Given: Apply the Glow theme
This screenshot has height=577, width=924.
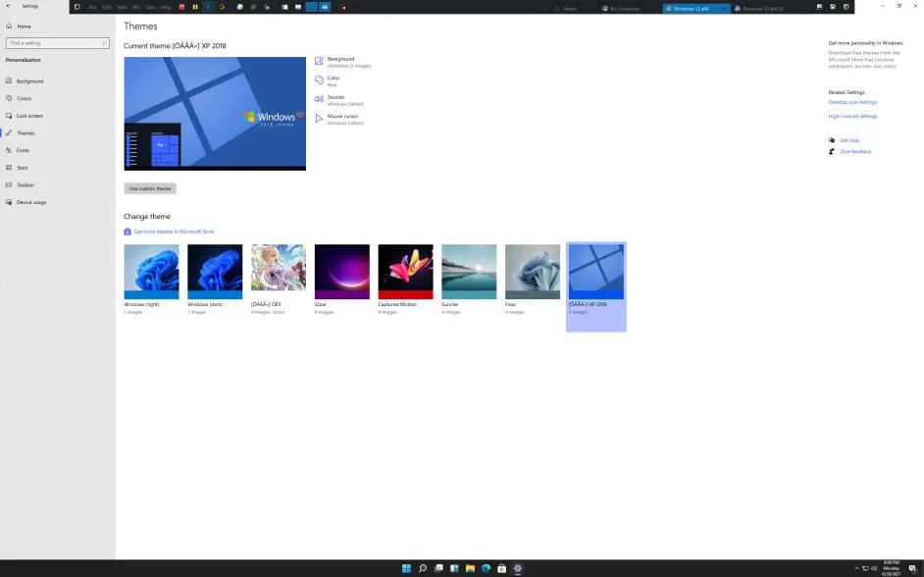Looking at the screenshot, I should tap(341, 280).
